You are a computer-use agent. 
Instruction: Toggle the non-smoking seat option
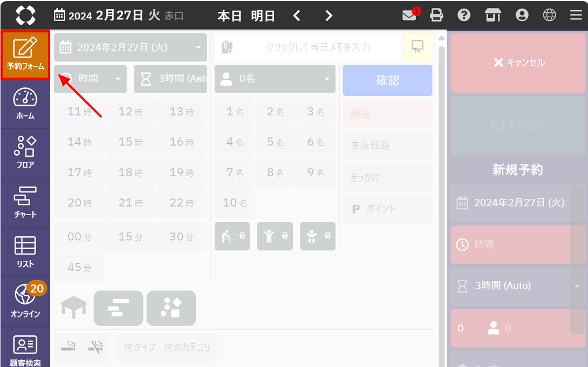point(95,347)
